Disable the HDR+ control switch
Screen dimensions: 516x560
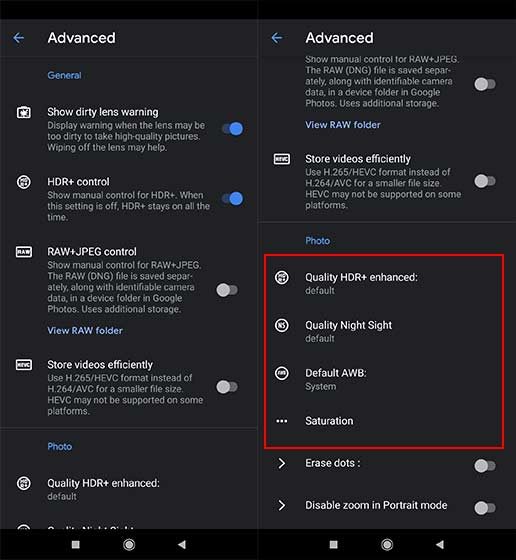232,199
